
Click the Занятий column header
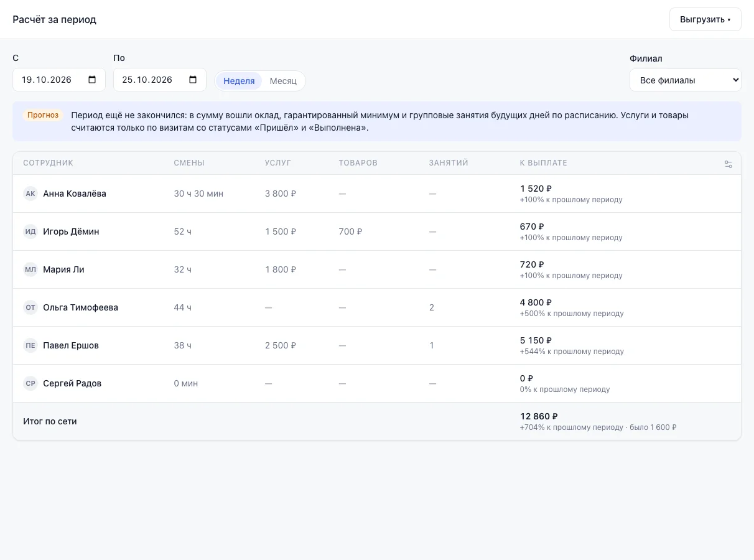(449, 163)
